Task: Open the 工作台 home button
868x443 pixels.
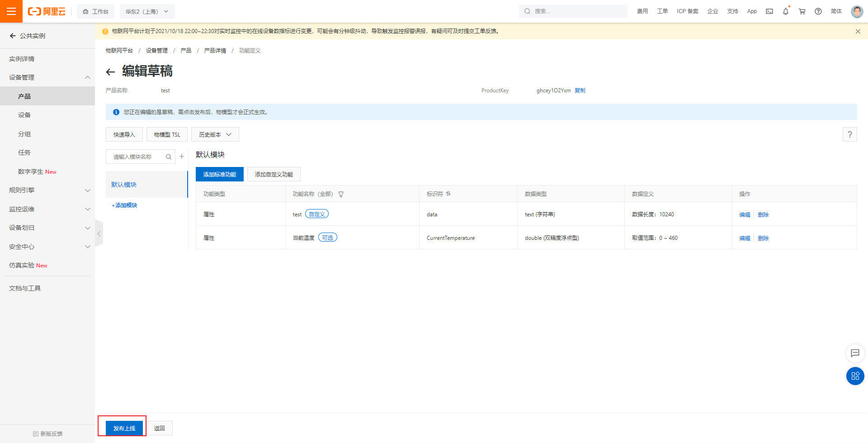Action: [x=95, y=11]
